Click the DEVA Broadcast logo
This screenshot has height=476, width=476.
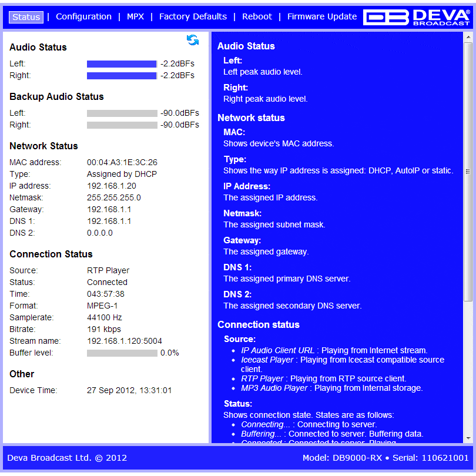coord(415,17)
